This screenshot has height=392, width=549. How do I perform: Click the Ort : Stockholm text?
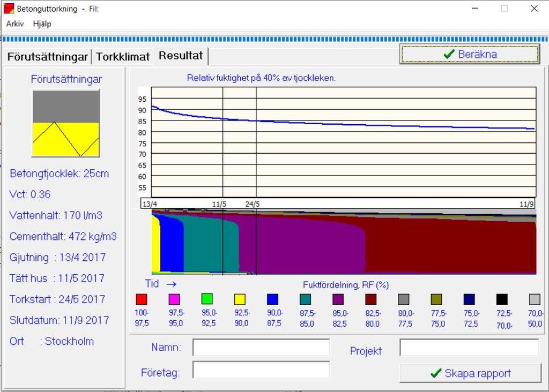(x=51, y=341)
